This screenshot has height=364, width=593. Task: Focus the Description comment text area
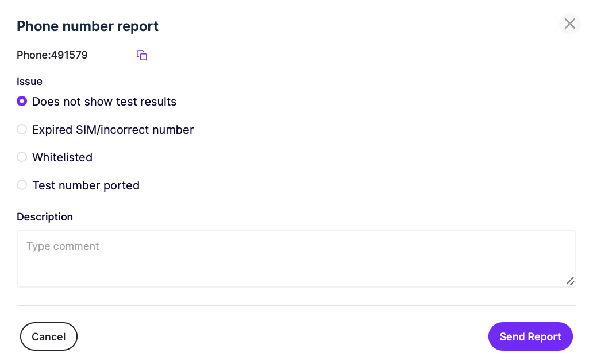[x=296, y=258]
